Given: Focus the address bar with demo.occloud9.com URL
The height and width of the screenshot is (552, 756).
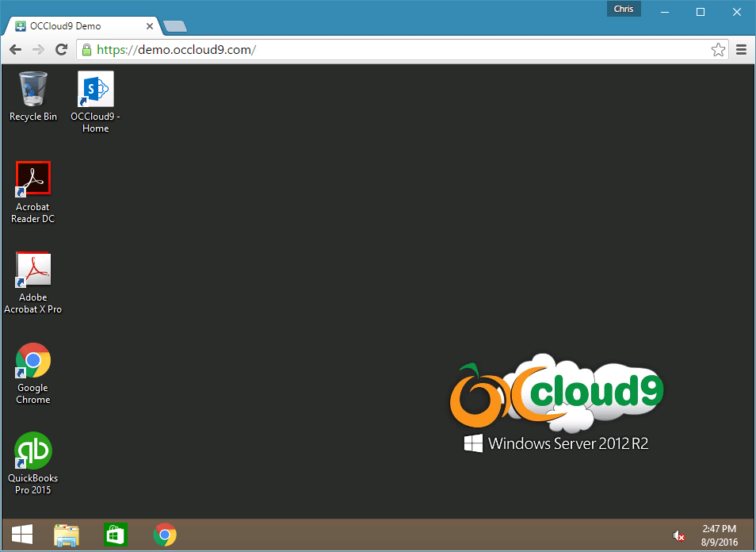Looking at the screenshot, I should pyautogui.click(x=403, y=50).
